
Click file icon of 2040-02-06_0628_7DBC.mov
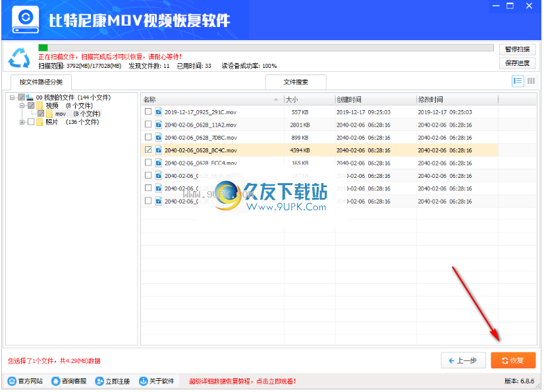click(x=159, y=137)
